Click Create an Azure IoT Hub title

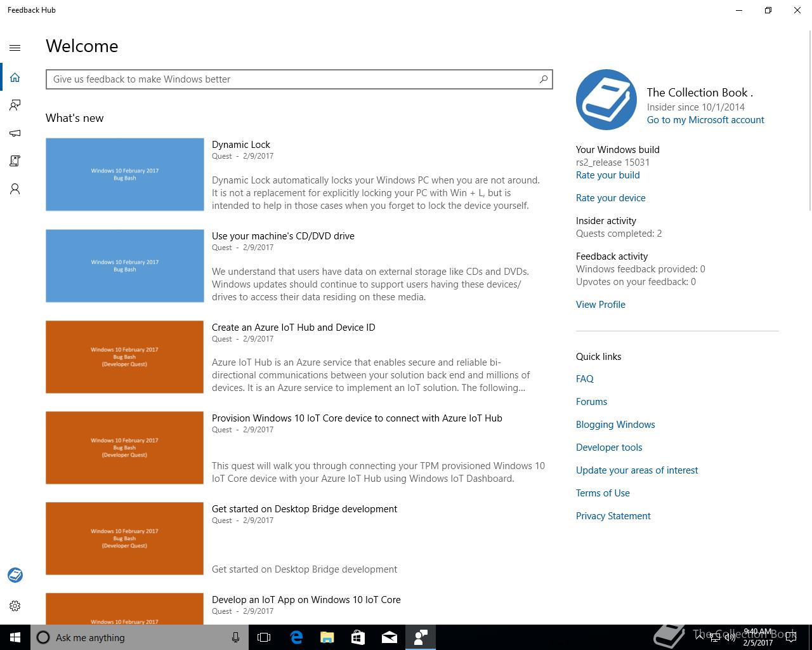tap(294, 328)
